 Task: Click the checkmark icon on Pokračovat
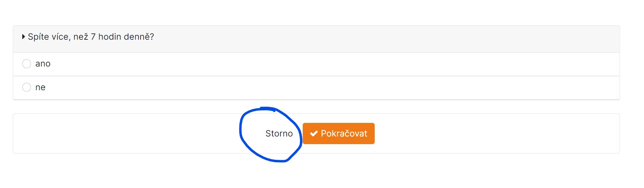[x=313, y=133]
